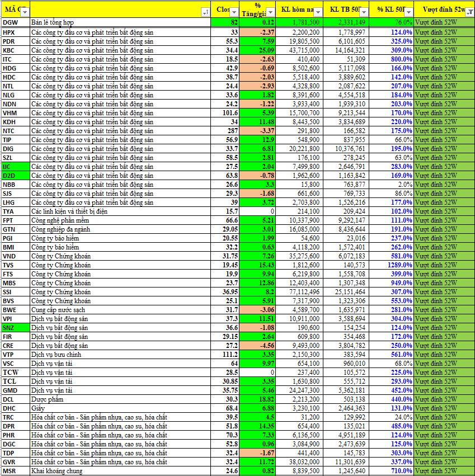Image resolution: width=475 pixels, height=476 pixels.
Task: Select the 'Dược phẩm' sector cell for DCL
Action: [x=121, y=399]
